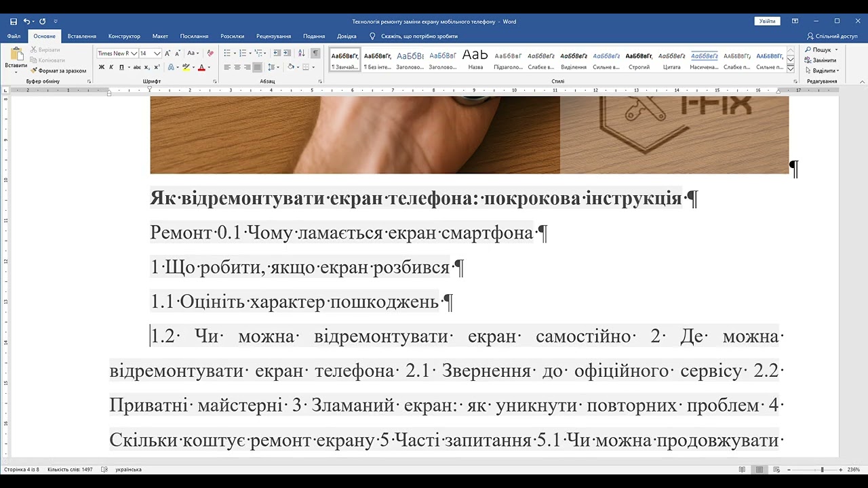Image resolution: width=868 pixels, height=488 pixels.
Task: Click the українська language indicator in the status bar
Action: tap(128, 469)
